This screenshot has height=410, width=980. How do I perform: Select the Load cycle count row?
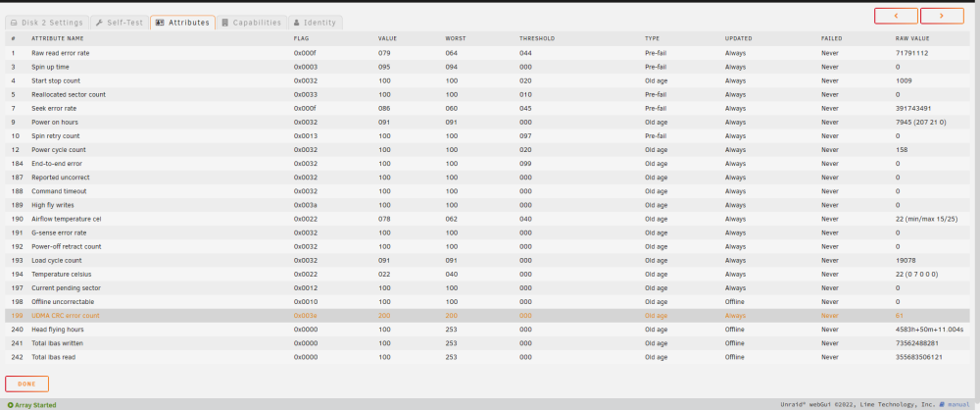pyautogui.click(x=489, y=260)
